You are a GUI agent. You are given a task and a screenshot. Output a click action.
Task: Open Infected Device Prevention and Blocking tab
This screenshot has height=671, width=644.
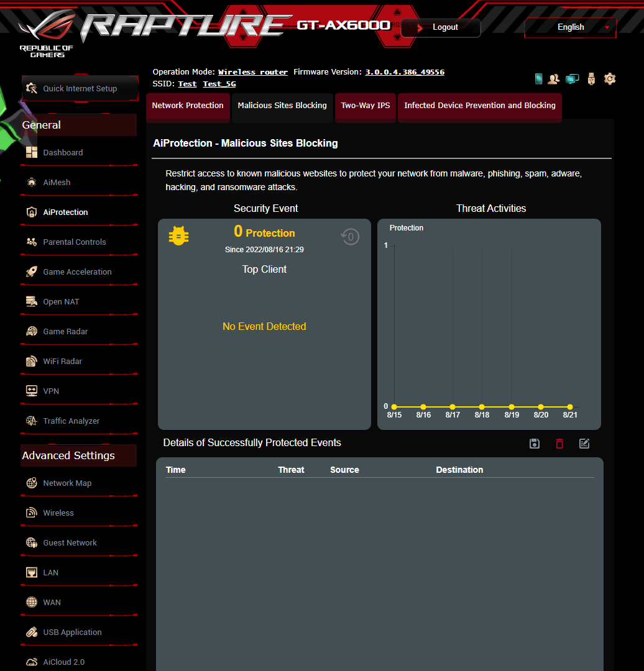[x=479, y=106]
